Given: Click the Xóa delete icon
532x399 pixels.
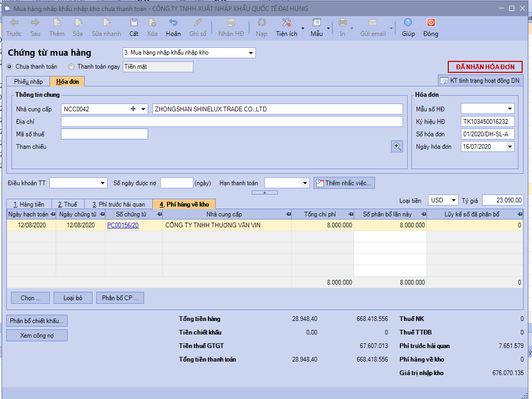Looking at the screenshot, I should coord(152,23).
